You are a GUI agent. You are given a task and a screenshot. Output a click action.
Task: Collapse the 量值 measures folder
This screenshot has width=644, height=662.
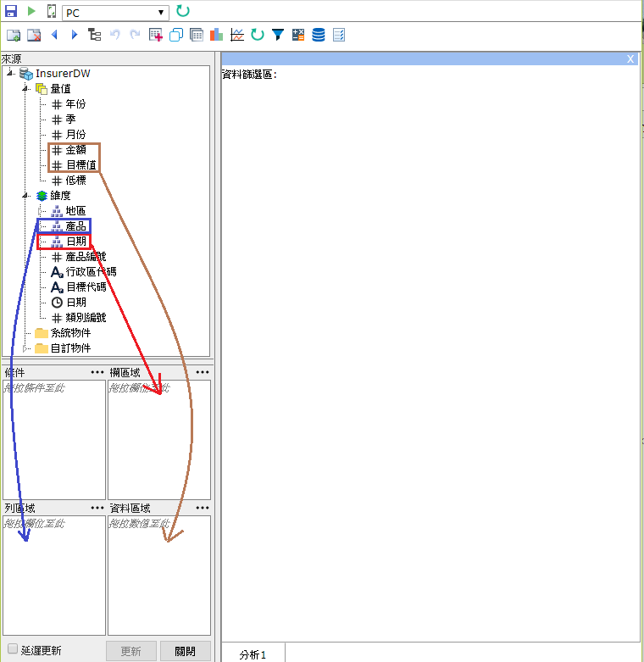coord(26,89)
